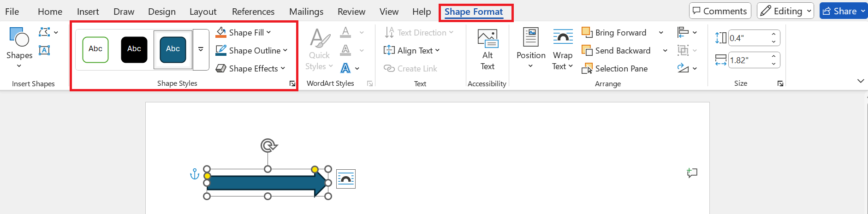Switch to the View tab
This screenshot has height=214, width=868.
389,12
